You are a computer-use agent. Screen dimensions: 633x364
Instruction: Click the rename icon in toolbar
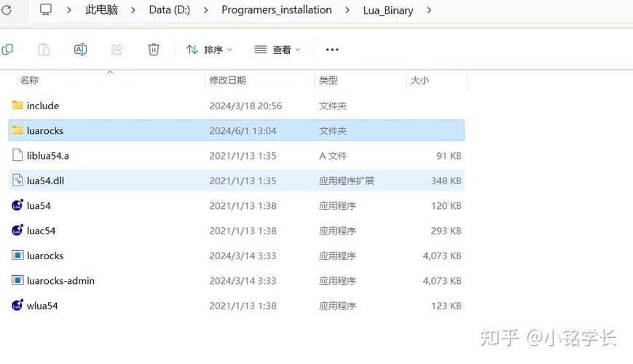click(80, 50)
